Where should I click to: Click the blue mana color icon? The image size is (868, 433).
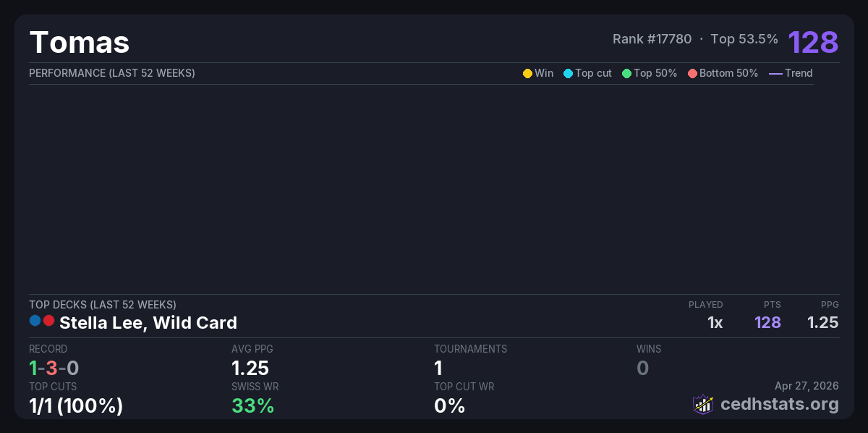35,320
